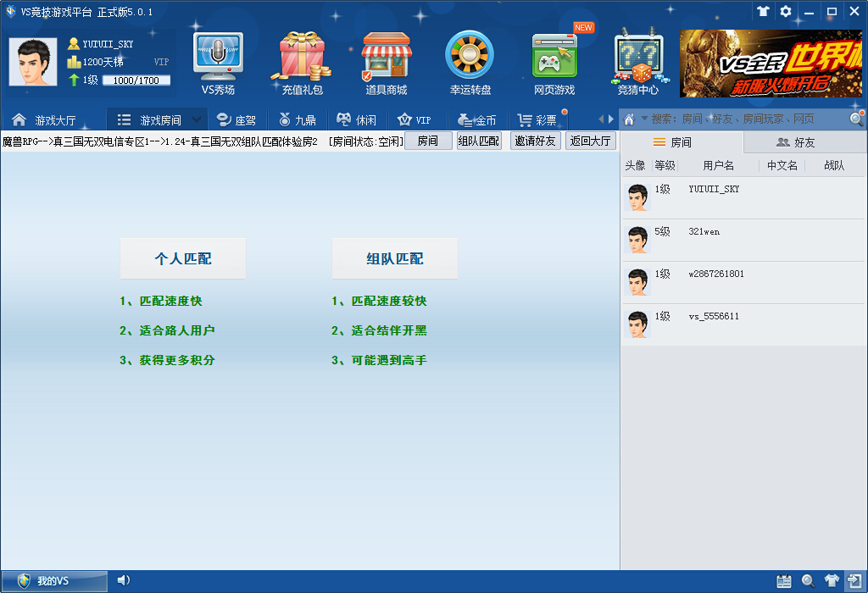The width and height of the screenshot is (868, 593).
Task: Click the magnifier search icon in search bar
Action: tap(856, 119)
